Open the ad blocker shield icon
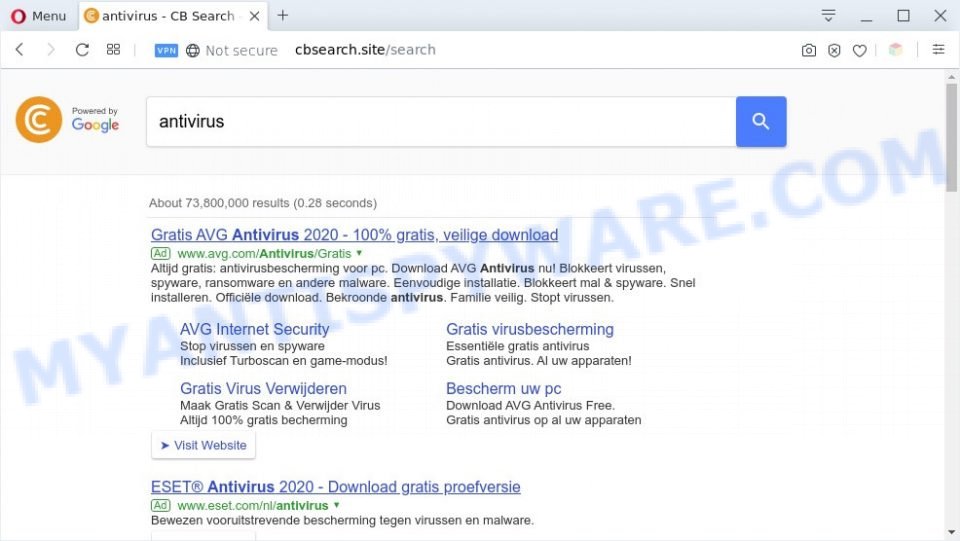 (834, 50)
